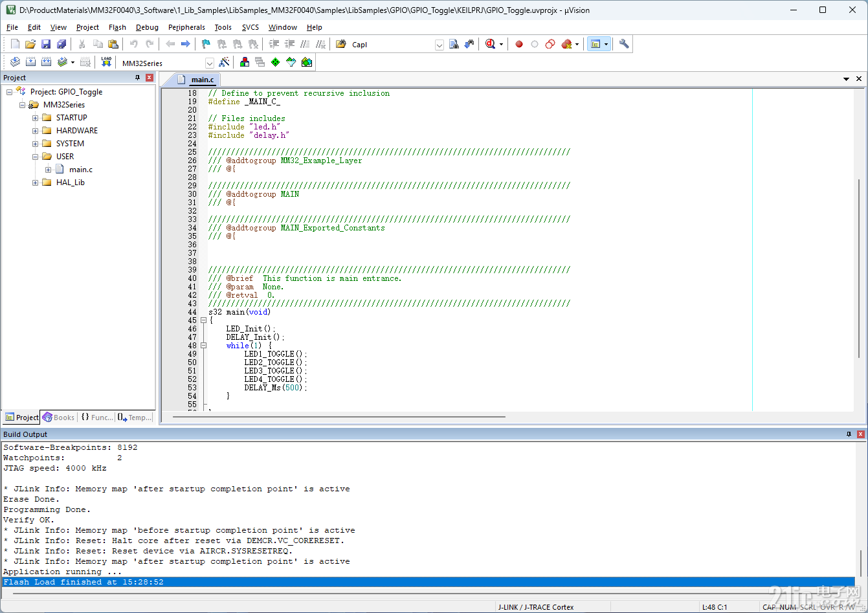The image size is (868, 613).
Task: Collapse the MM32Series target node
Action: (23, 105)
